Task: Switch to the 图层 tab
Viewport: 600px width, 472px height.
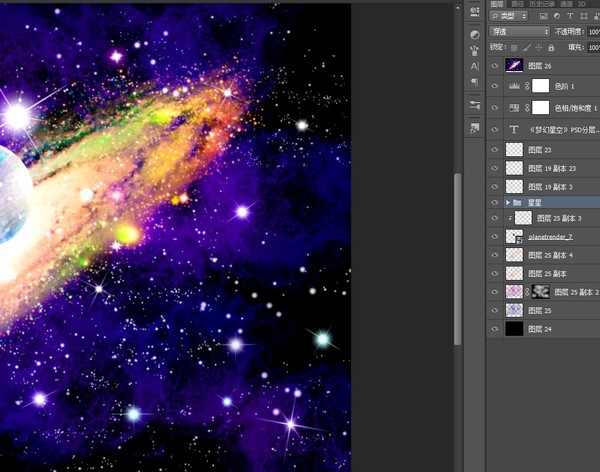Action: point(497,4)
